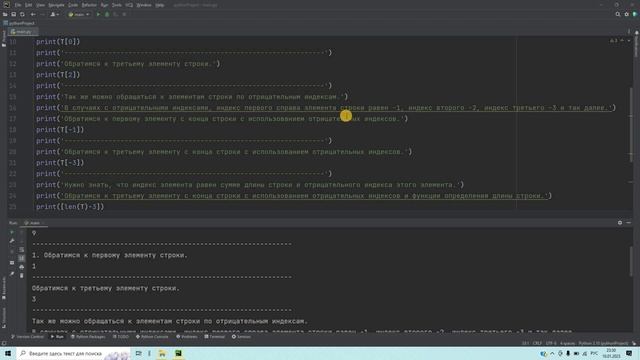This screenshot has height=360, width=640.
Task: Toggle scroll to end in Run console
Action: click(22, 258)
